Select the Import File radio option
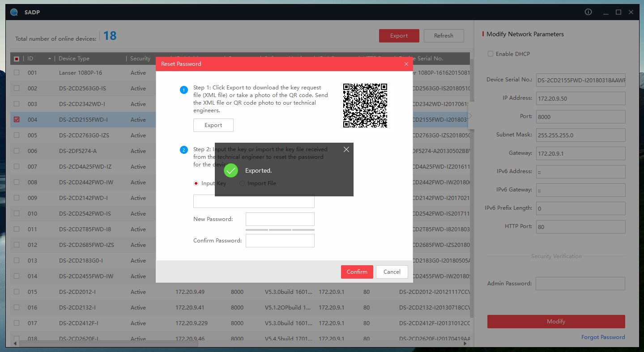 point(242,183)
